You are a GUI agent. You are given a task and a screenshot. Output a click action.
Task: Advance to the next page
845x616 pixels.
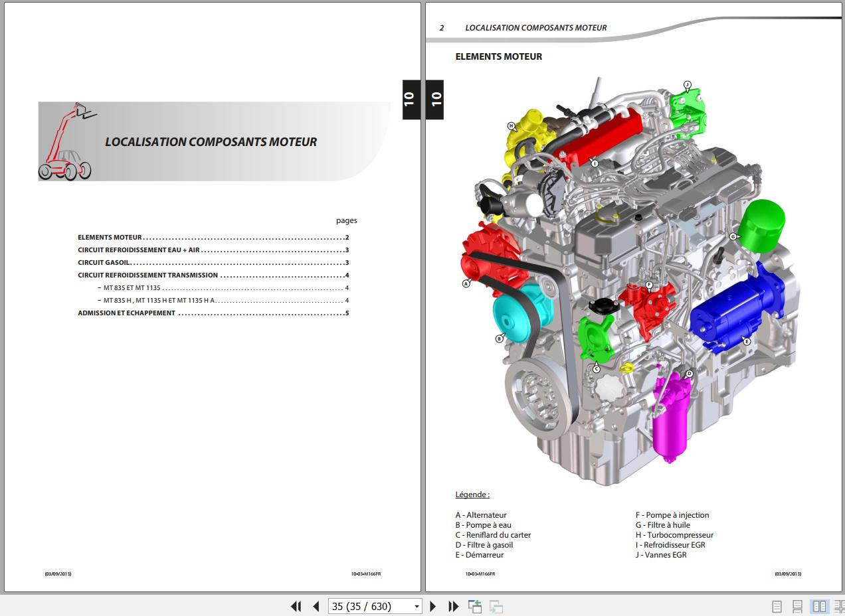tap(433, 606)
